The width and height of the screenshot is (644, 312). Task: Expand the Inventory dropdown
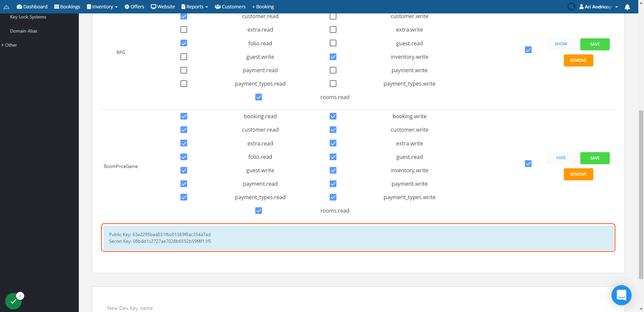point(102,7)
